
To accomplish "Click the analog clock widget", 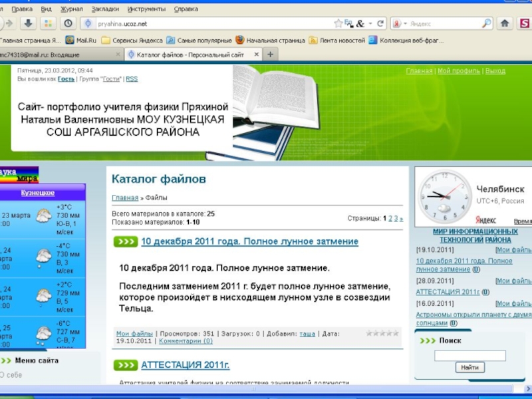I will point(444,197).
